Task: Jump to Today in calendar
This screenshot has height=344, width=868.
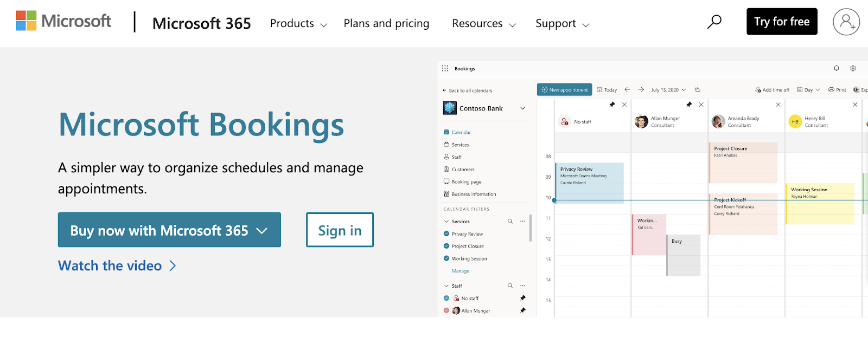Action: pyautogui.click(x=607, y=90)
